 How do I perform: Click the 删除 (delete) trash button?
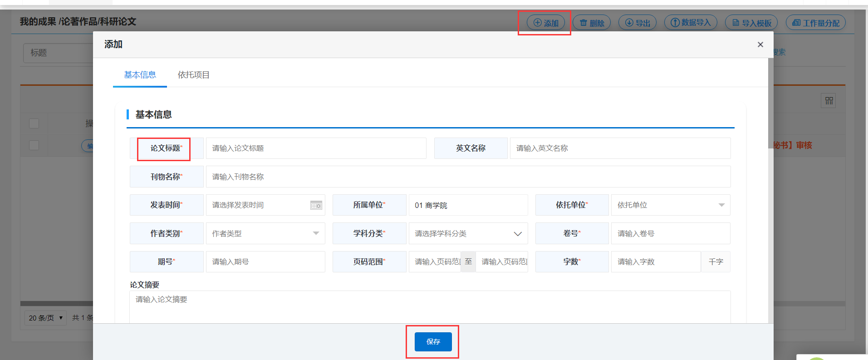592,23
